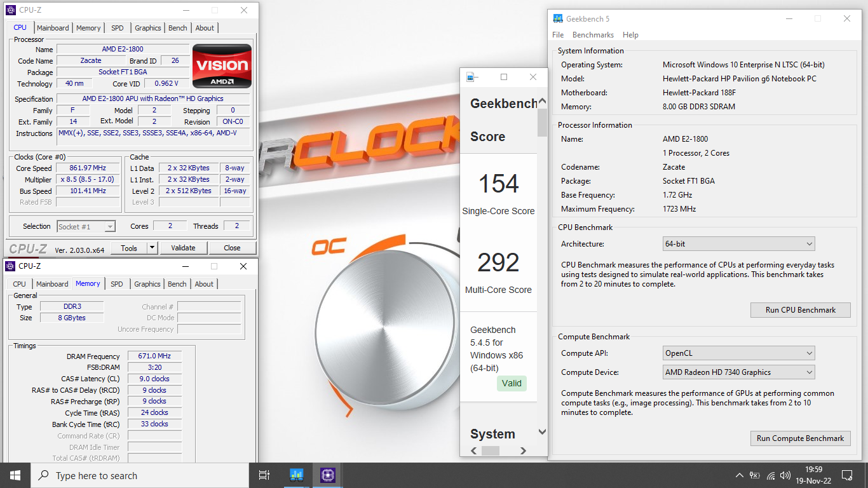Open the Wi-Fi network tray icon
Viewport: 868px width, 488px height.
tap(771, 475)
